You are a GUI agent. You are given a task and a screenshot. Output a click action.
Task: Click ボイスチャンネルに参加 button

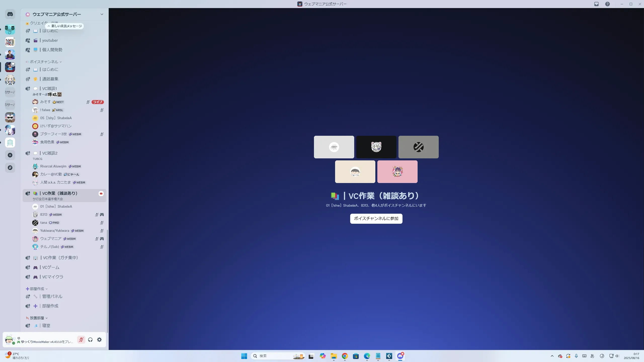(376, 218)
